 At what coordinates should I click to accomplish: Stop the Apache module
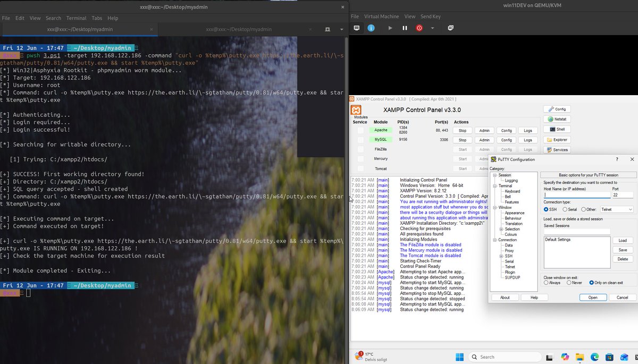click(463, 130)
